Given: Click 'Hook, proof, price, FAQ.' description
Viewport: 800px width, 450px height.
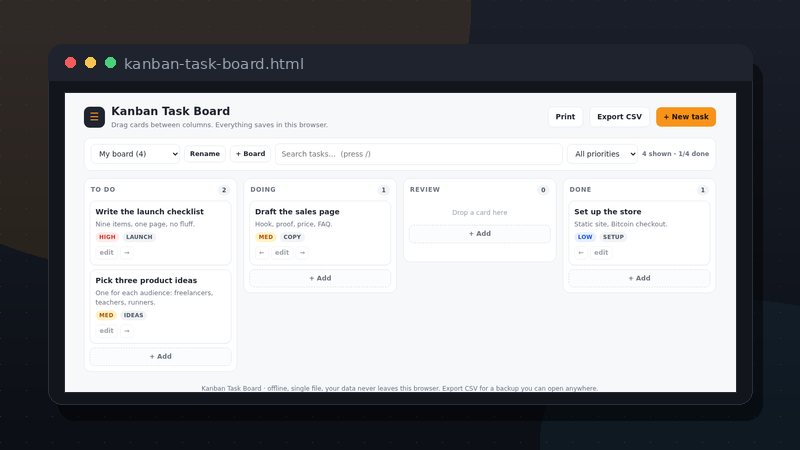Looking at the screenshot, I should click(x=293, y=224).
